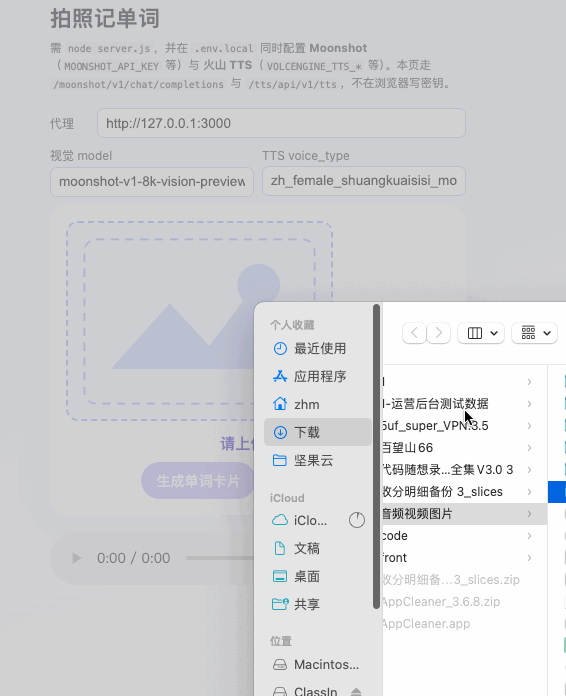The width and height of the screenshot is (566, 696).
Task: Go back in the file dialog
Action: pyautogui.click(x=414, y=333)
